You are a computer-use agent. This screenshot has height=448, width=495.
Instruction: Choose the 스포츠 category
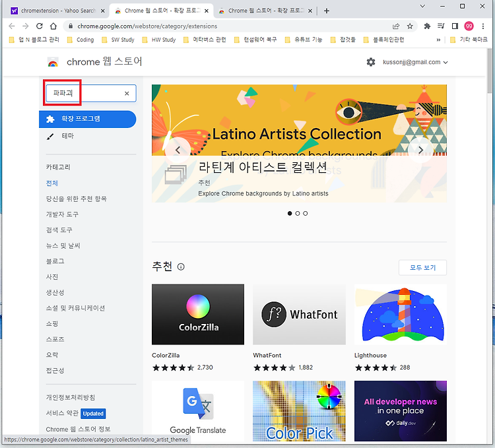tap(55, 339)
